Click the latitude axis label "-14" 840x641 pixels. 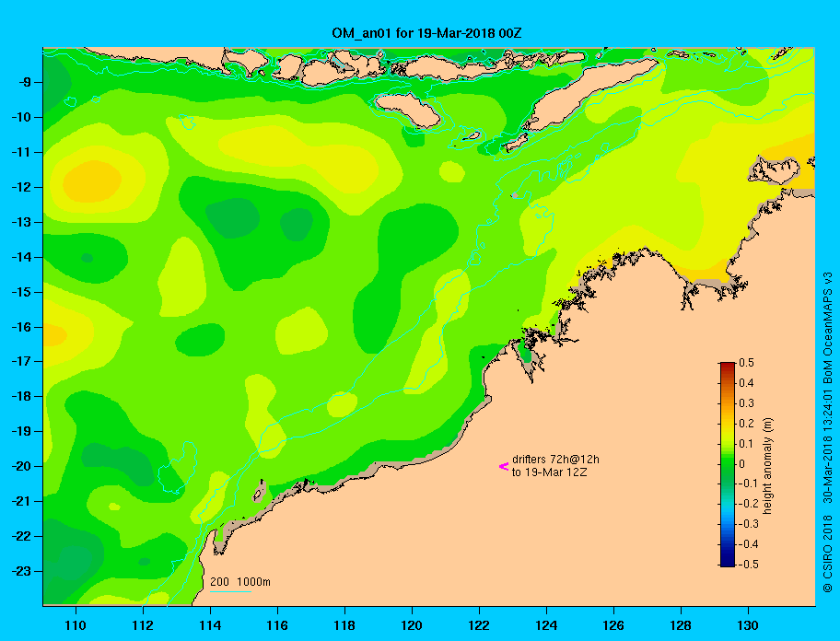21,257
